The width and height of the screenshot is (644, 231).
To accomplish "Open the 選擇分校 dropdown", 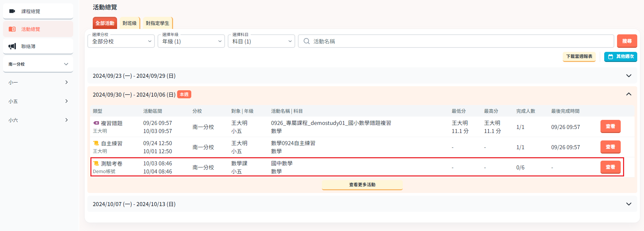I will 121,41.
